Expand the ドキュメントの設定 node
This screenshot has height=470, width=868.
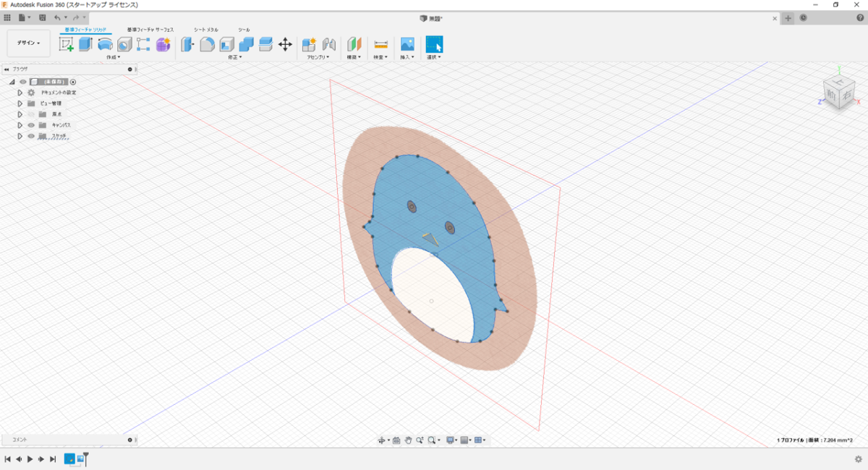tap(20, 93)
